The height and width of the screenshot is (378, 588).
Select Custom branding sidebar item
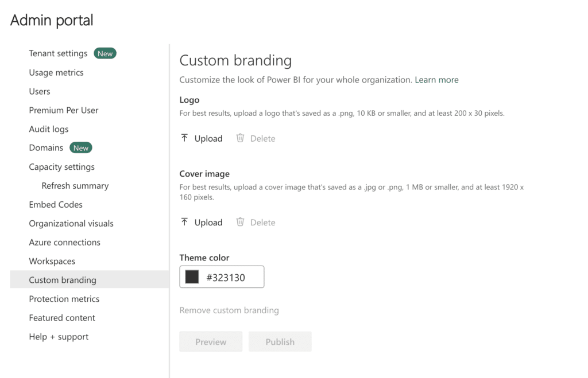tap(90, 279)
